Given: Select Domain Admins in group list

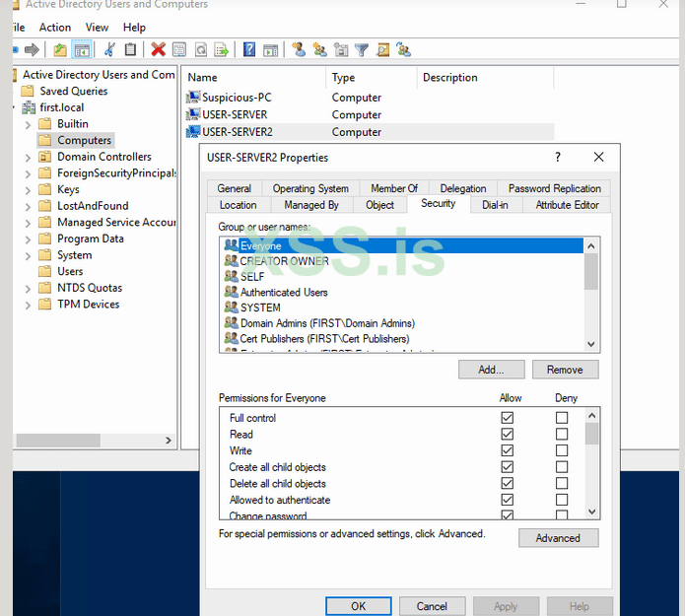Looking at the screenshot, I should click(326, 323).
